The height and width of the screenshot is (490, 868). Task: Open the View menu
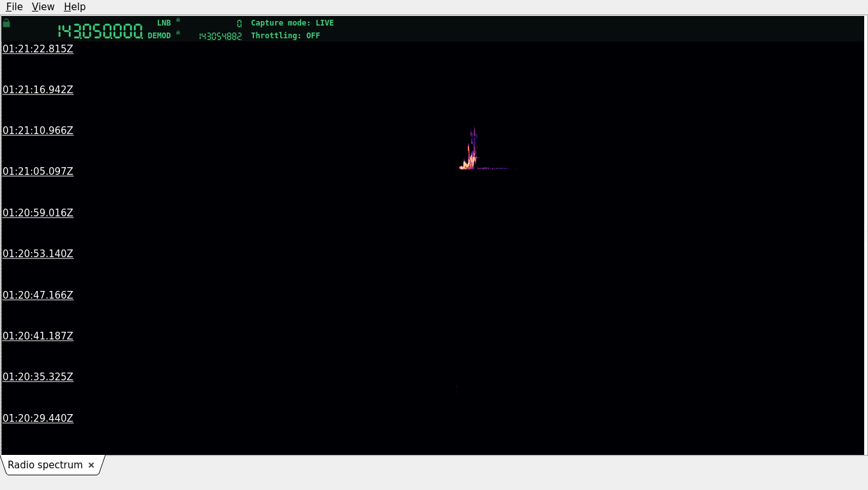[x=43, y=6]
